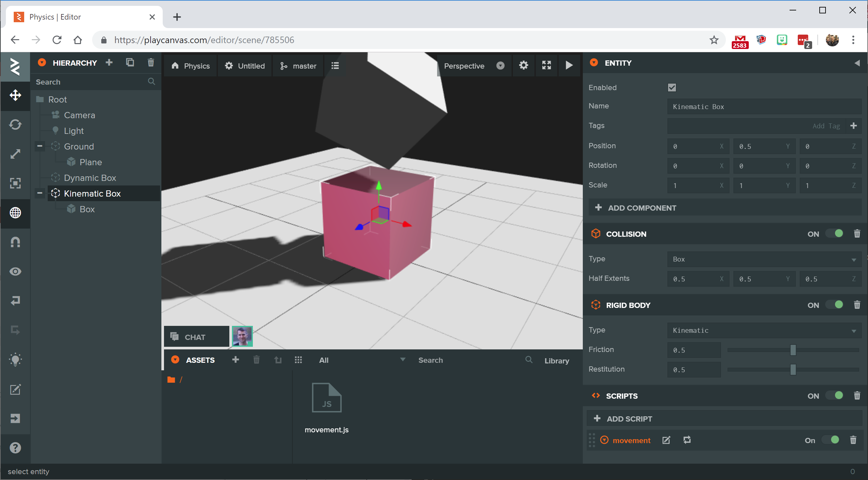Open the asset Library

click(x=557, y=361)
